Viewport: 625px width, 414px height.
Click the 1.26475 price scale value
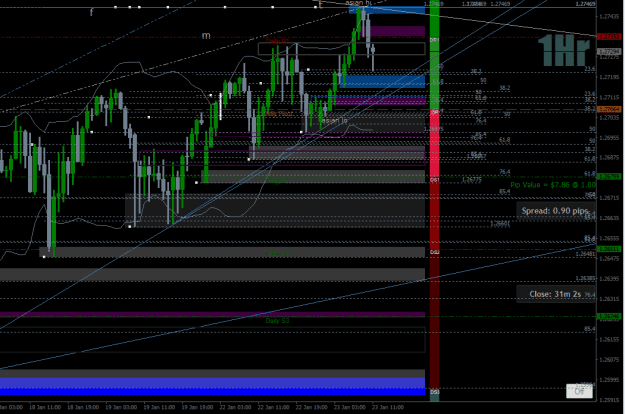point(609,259)
